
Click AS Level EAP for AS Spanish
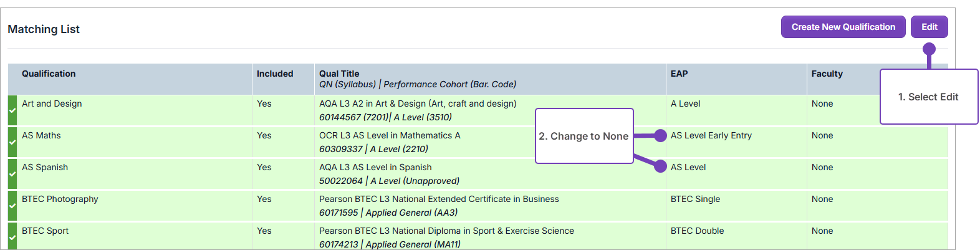point(688,167)
